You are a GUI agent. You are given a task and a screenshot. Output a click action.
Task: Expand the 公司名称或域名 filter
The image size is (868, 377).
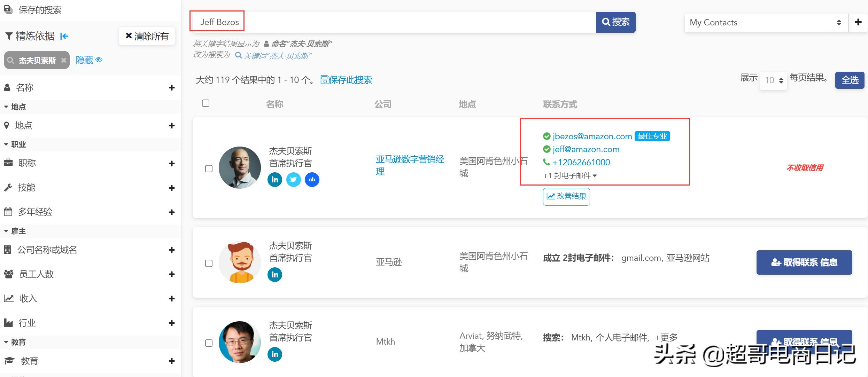click(171, 250)
